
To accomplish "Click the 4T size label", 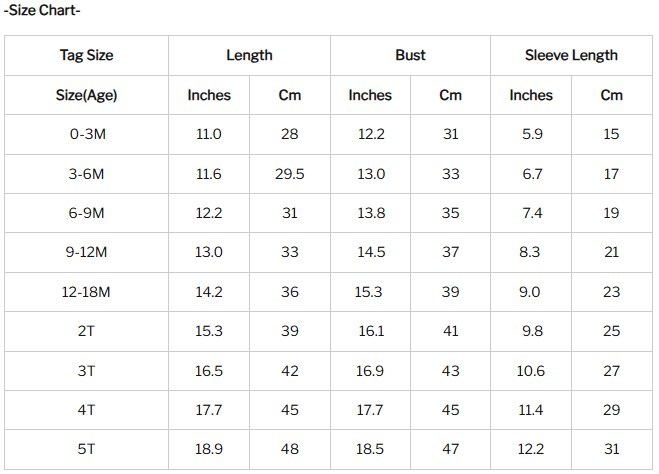I will [86, 410].
